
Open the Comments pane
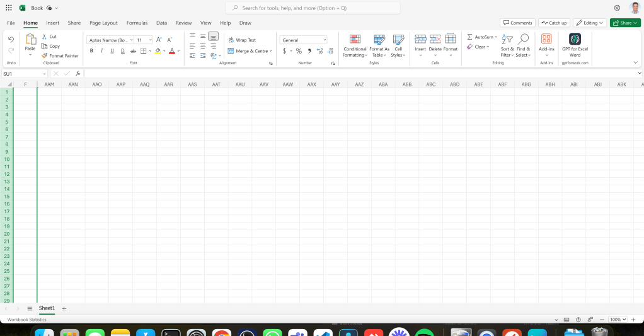[x=517, y=23]
